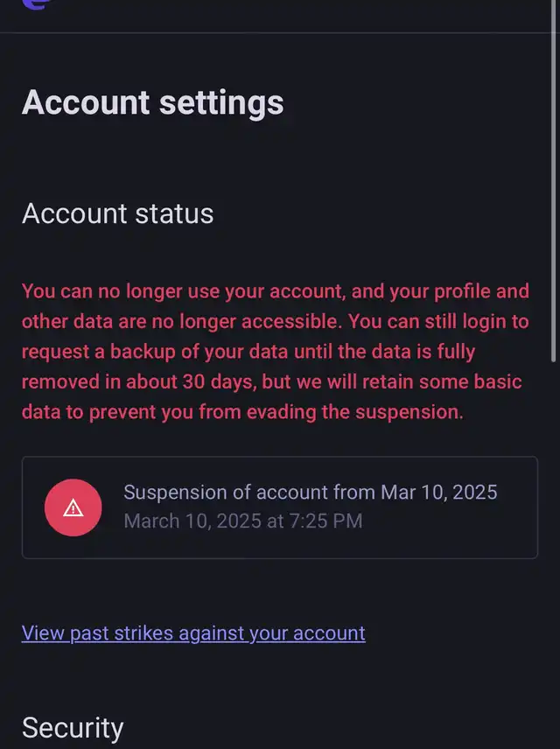Screen dimensions: 560x749
Task: Click the March 10, 2025 at 7:25 PM timestamp
Action: [243, 521]
